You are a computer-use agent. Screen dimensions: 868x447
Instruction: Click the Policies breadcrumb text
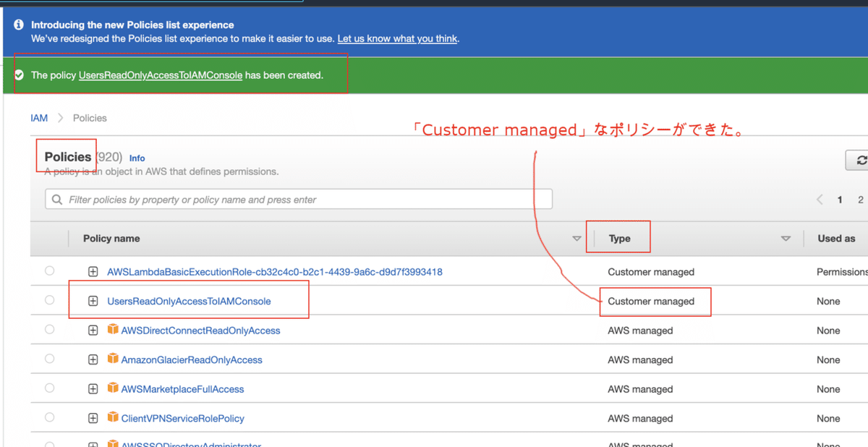pyautogui.click(x=90, y=118)
